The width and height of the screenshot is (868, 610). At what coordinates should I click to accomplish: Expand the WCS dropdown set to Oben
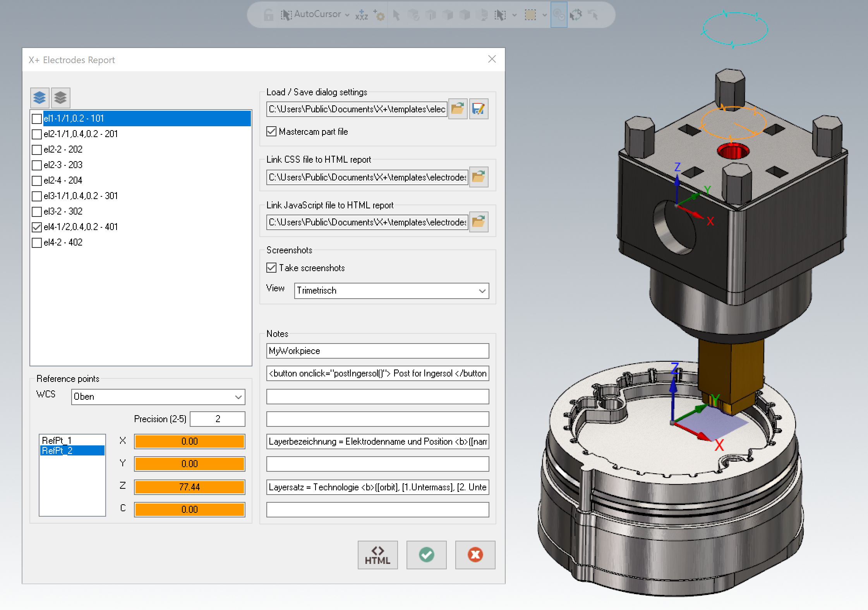[158, 397]
